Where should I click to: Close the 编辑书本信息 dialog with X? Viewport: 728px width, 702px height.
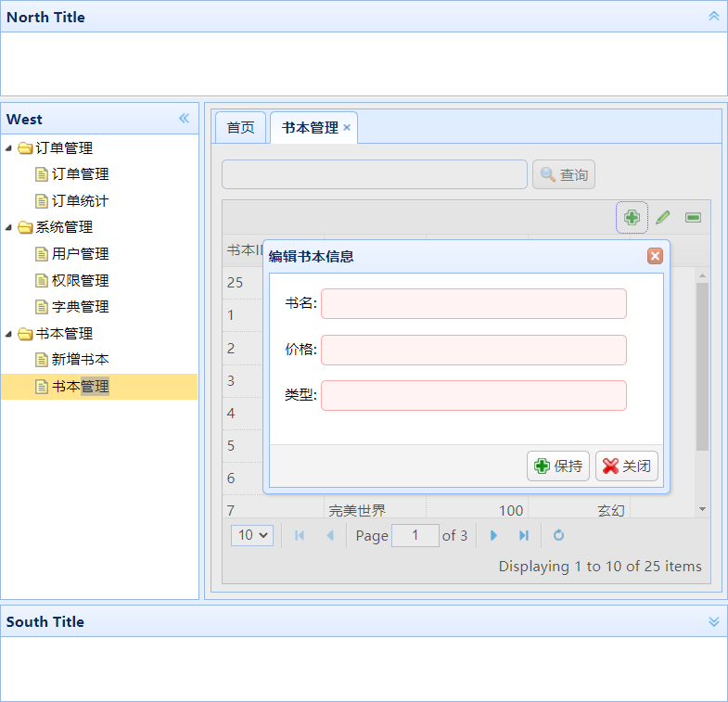[655, 256]
